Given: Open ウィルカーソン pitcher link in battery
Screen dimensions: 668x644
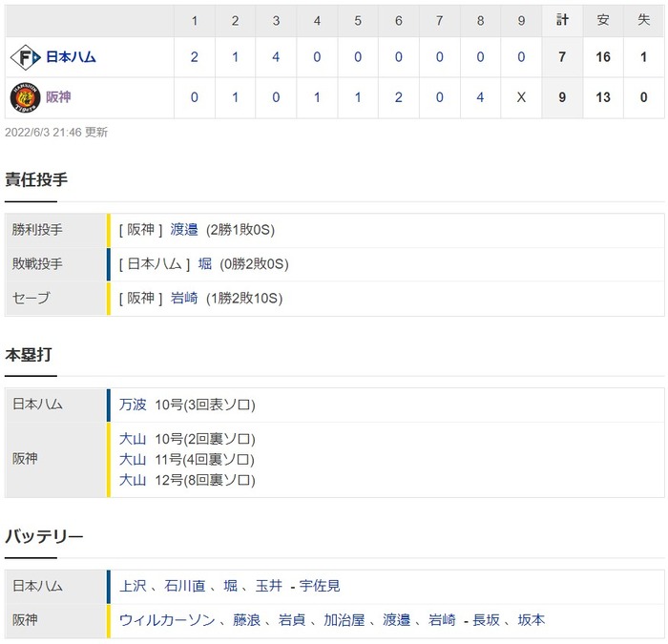Looking at the screenshot, I should 167,620.
